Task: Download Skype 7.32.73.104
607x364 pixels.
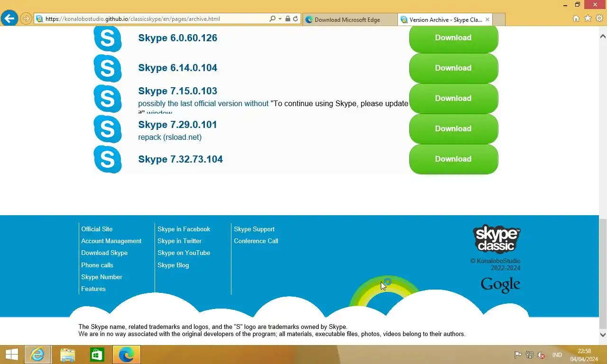Action: pyautogui.click(x=453, y=159)
